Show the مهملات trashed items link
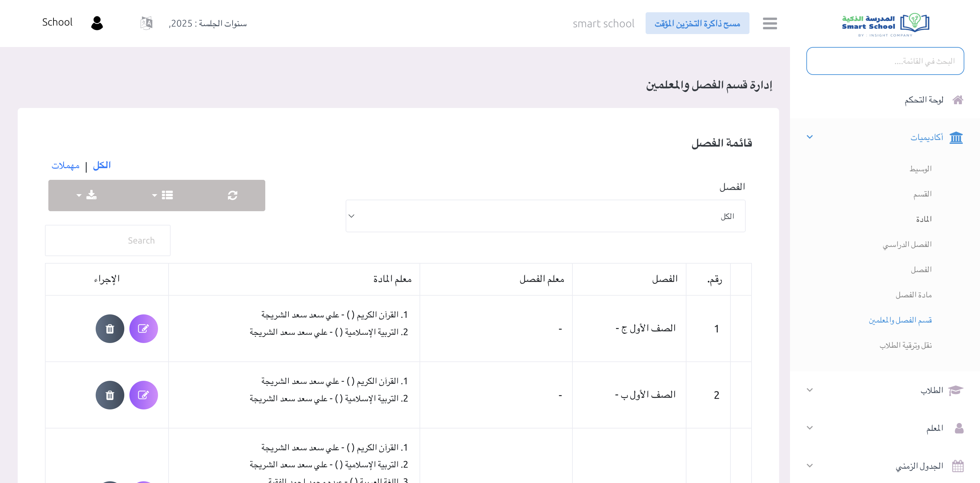Screen dimensions: 980x483 point(65,166)
